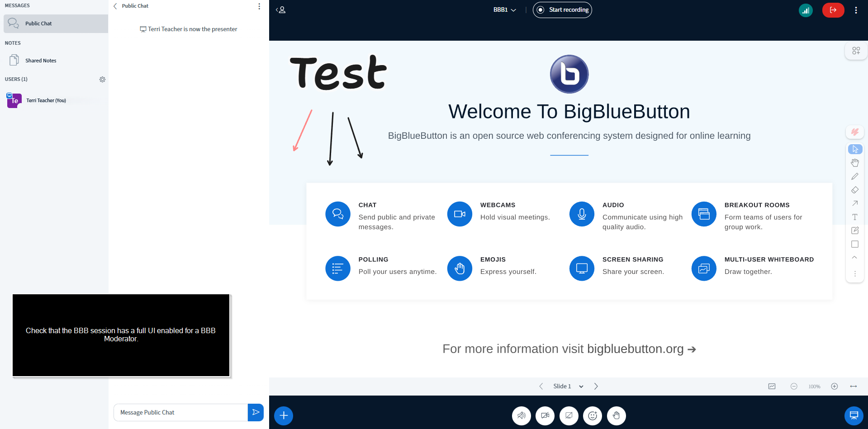
Task: Open the reactions smiley button
Action: tap(593, 415)
